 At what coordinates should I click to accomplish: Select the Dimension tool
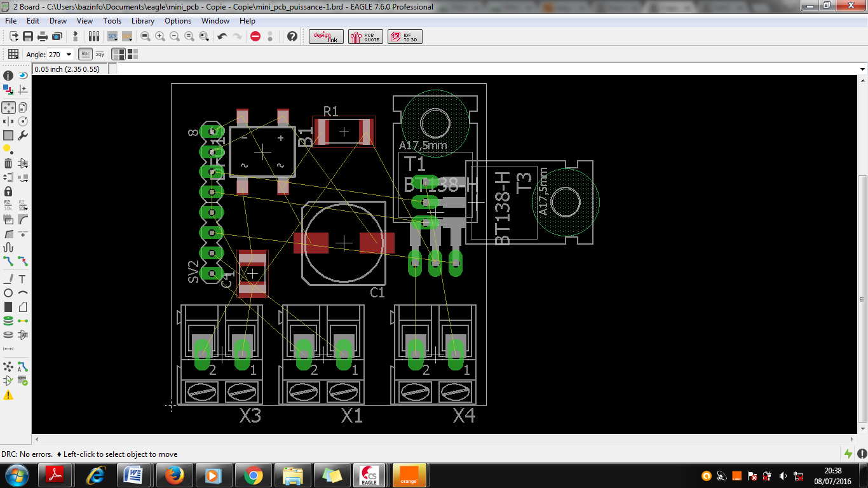coord(8,349)
